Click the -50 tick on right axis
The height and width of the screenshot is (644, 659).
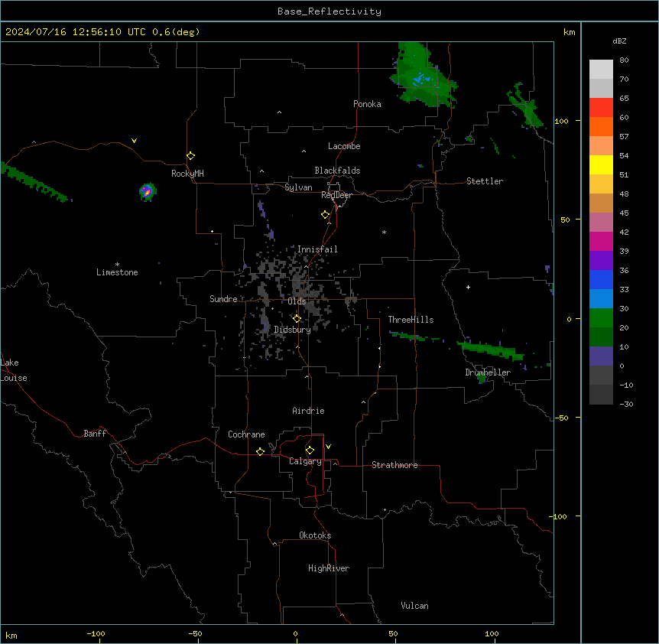click(x=561, y=418)
